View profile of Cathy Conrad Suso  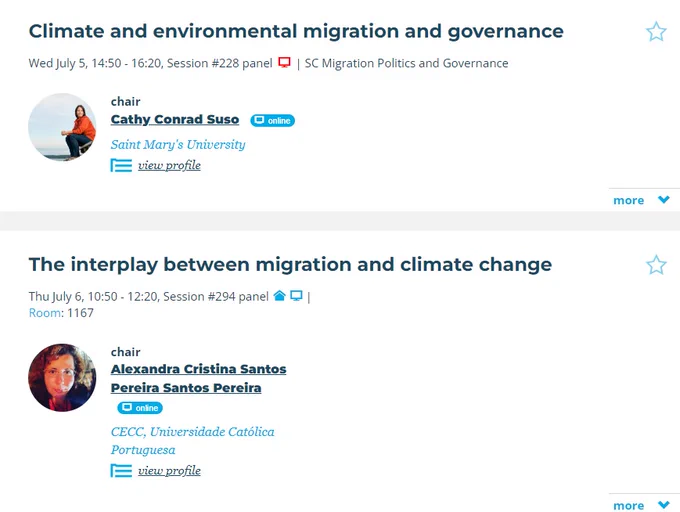point(169,166)
